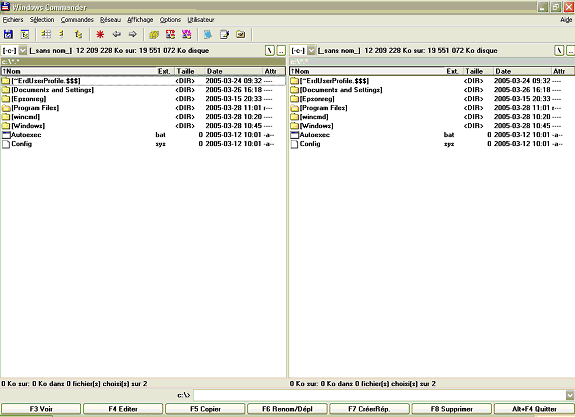
Task: Click folder icon of Program Files, right panel
Action: [x=294, y=108]
